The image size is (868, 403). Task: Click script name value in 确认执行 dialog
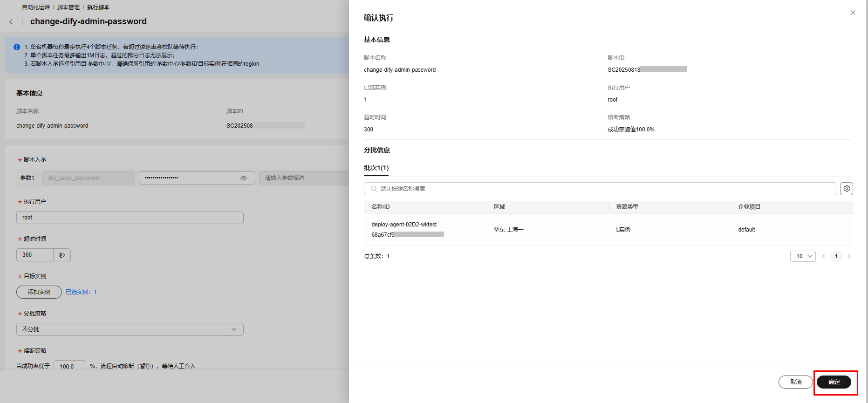[400, 70]
